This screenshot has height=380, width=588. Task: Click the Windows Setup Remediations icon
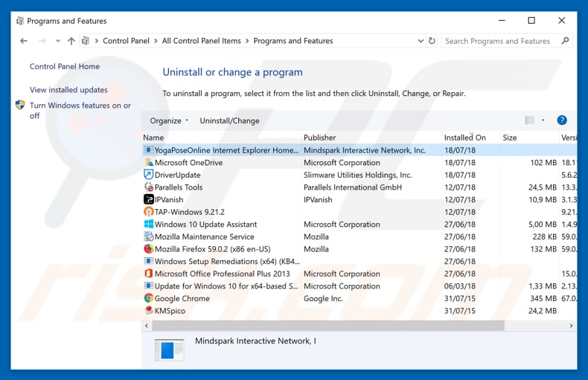[149, 261]
